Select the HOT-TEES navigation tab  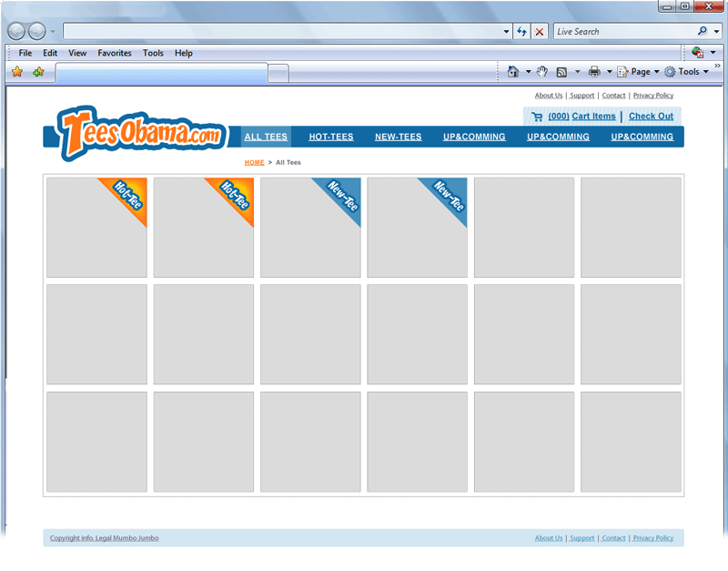(x=331, y=137)
